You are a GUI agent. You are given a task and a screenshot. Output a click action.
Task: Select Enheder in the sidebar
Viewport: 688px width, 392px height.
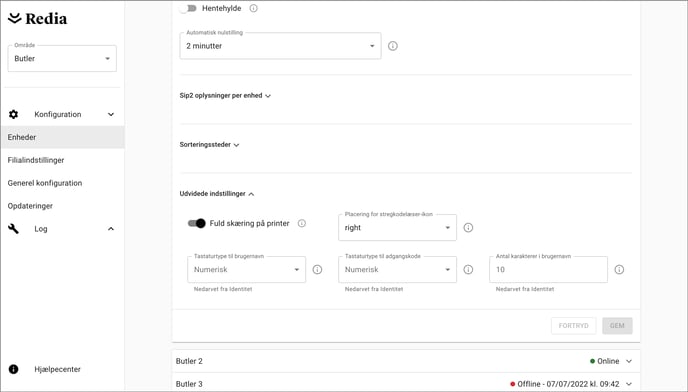pyautogui.click(x=62, y=137)
